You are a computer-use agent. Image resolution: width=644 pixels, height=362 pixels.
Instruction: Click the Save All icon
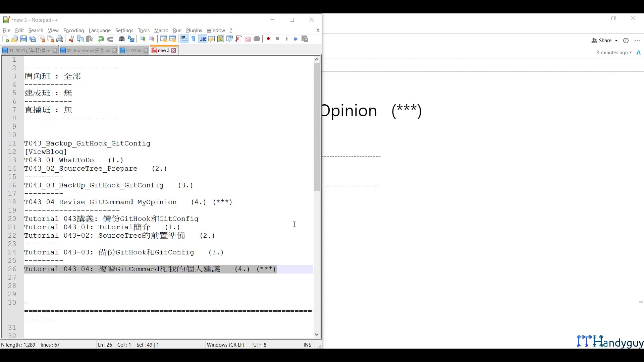[x=33, y=39]
